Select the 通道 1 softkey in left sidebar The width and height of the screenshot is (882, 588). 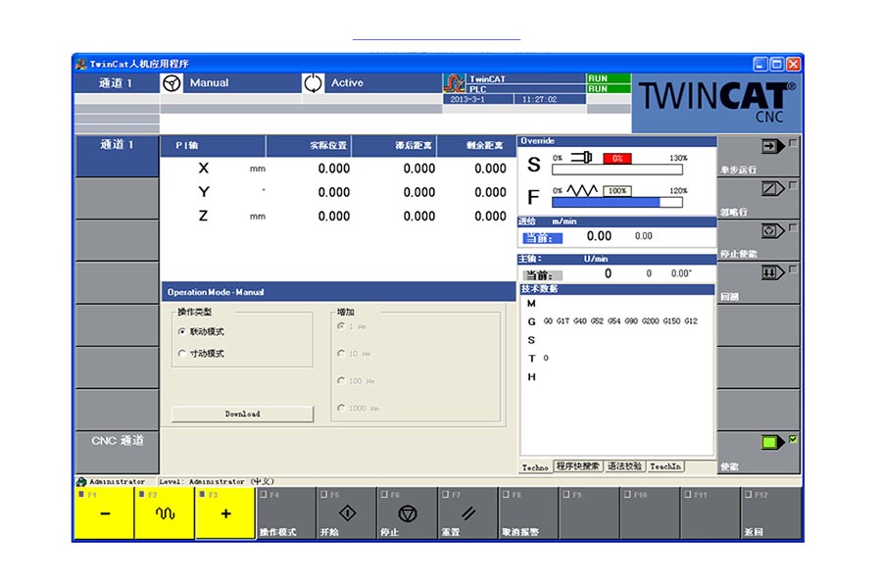(x=117, y=156)
